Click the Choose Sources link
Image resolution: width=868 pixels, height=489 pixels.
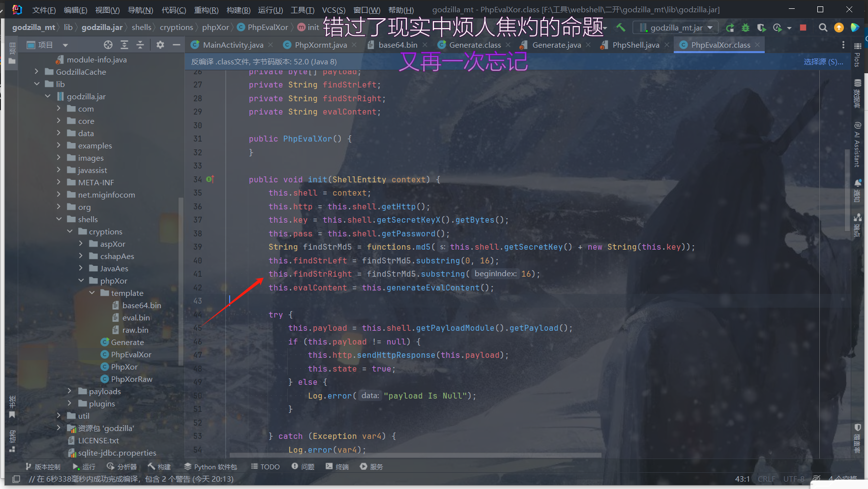point(823,62)
